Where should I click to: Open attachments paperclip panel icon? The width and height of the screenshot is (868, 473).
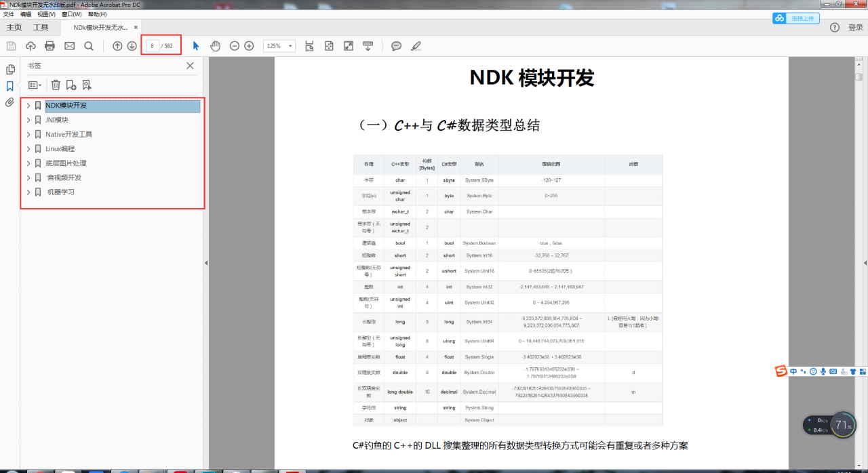(x=10, y=102)
